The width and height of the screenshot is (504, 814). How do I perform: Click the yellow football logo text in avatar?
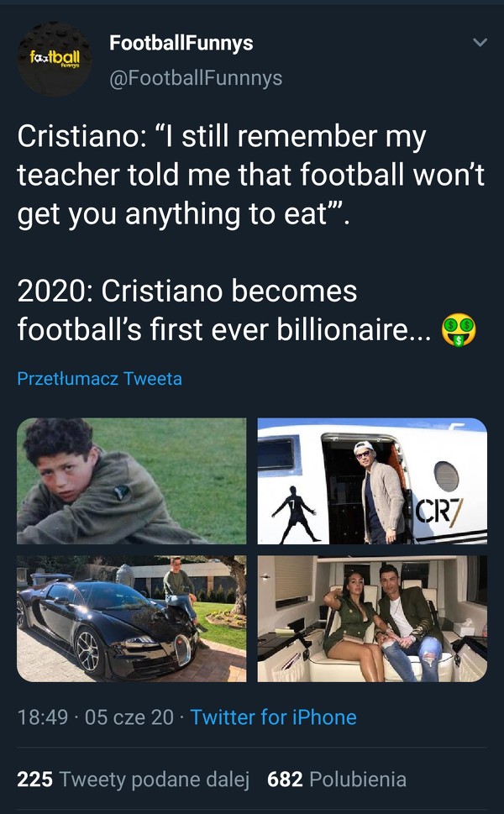coord(54,55)
